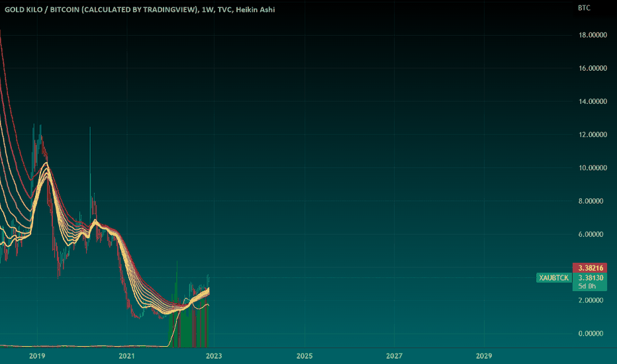617x364 pixels.
Task: Click the 16.00000 price axis label
Action: click(x=593, y=68)
